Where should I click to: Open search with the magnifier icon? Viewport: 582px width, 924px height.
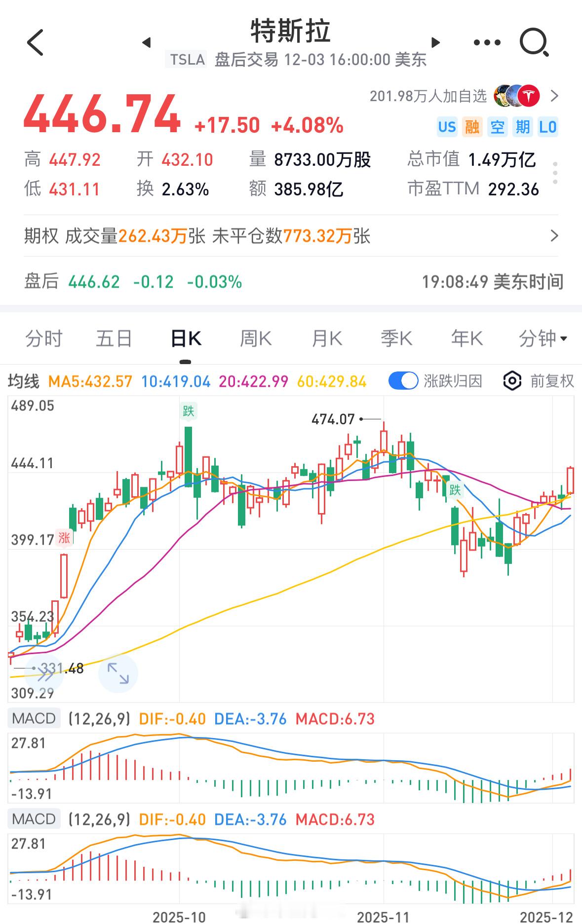tap(534, 43)
